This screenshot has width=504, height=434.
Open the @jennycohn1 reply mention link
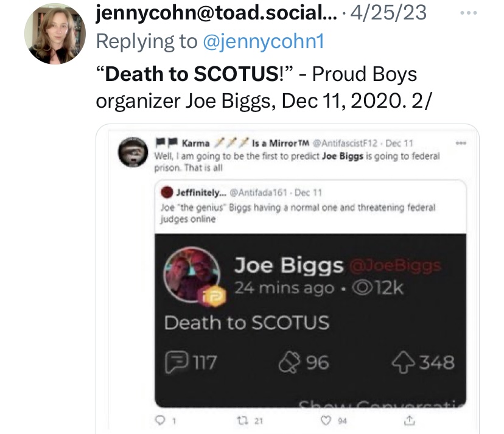tap(263, 41)
